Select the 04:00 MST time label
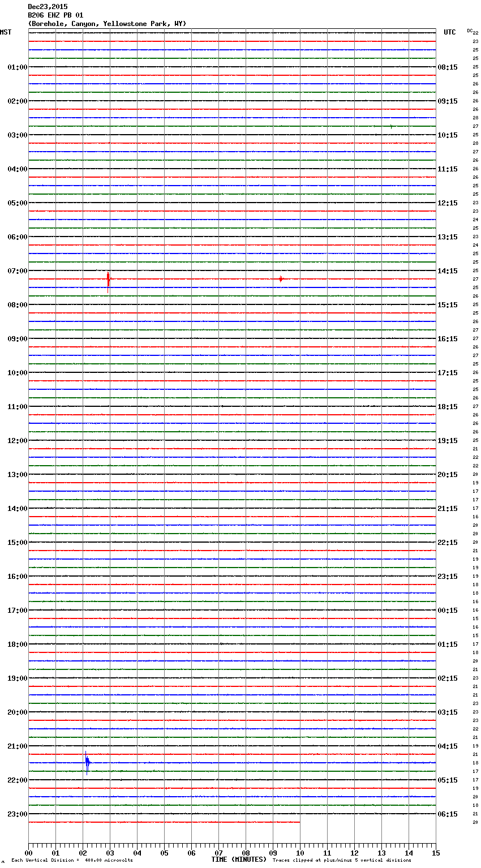Viewport: 481px width, 868px height. (17, 169)
